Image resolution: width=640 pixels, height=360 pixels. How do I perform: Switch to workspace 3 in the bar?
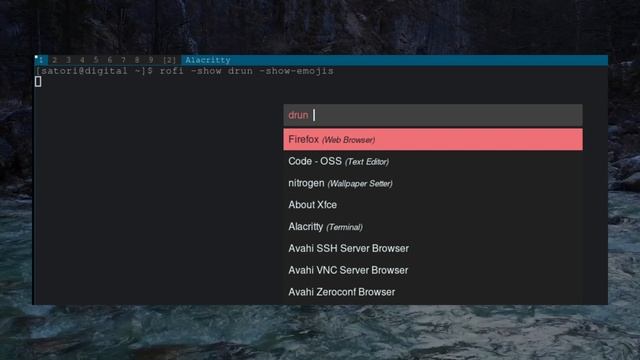pyautogui.click(x=69, y=60)
